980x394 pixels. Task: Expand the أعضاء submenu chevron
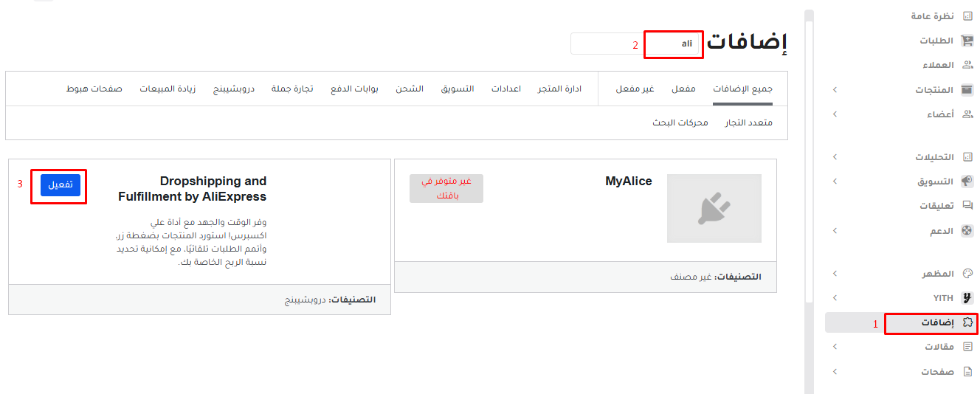tap(835, 114)
